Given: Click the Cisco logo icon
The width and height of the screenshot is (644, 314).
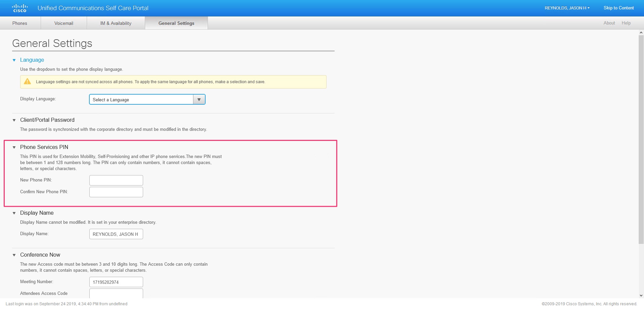Looking at the screenshot, I should [x=19, y=8].
